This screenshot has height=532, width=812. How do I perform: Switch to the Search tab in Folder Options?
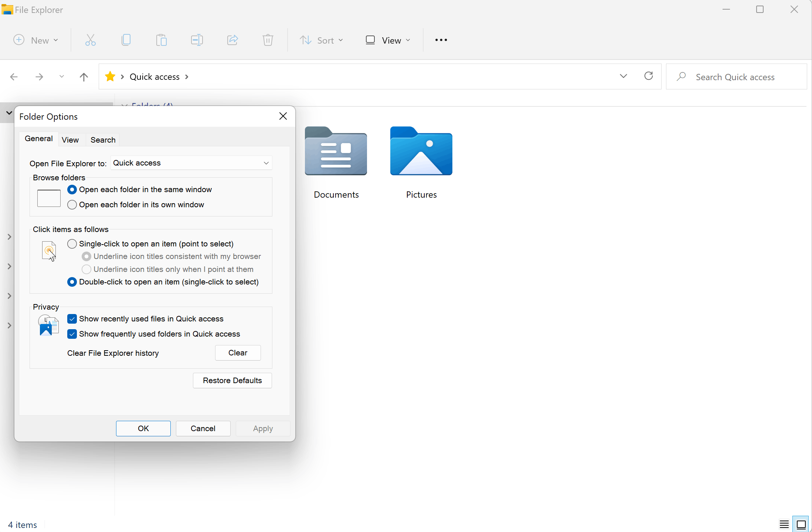coord(103,140)
